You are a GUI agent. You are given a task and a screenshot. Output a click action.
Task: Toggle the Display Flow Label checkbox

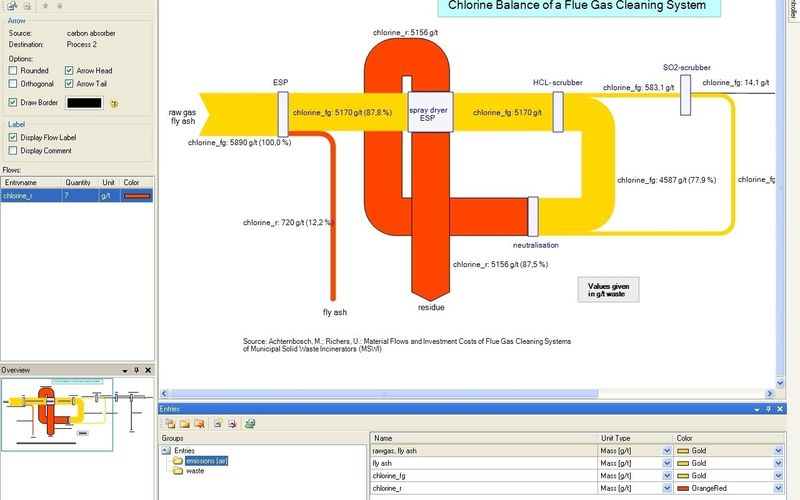13,137
